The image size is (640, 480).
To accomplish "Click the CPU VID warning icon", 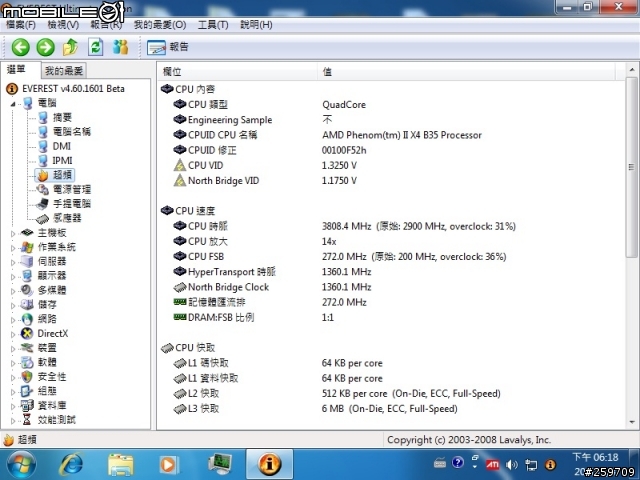I will click(180, 165).
